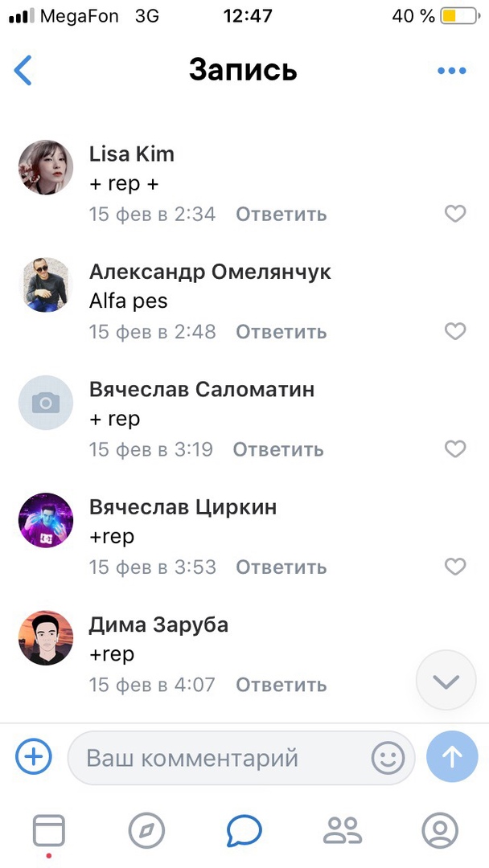Viewport: 489px width, 868px height.
Task: Open the profile tab icon
Action: pyautogui.click(x=440, y=830)
